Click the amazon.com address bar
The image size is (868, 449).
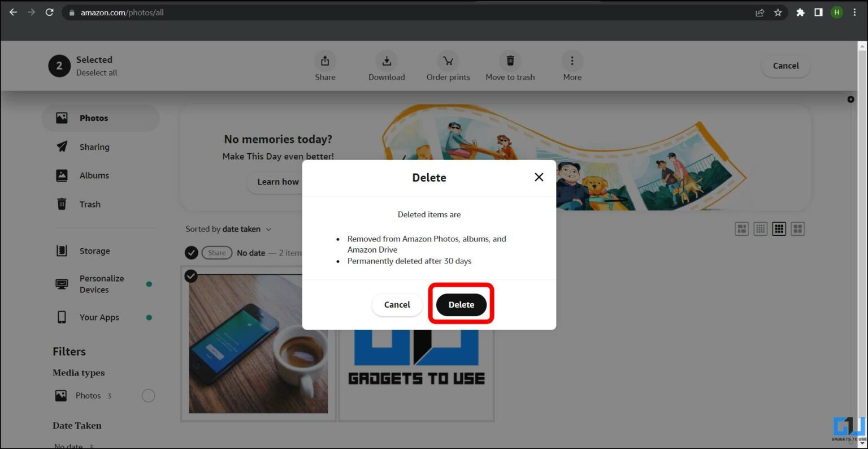pos(121,11)
